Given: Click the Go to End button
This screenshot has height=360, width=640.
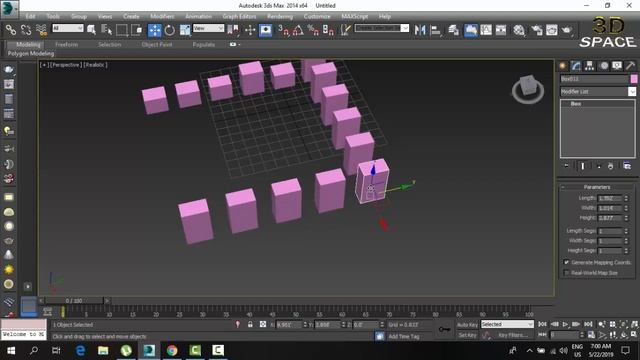Looking at the screenshot, I should tap(588, 324).
